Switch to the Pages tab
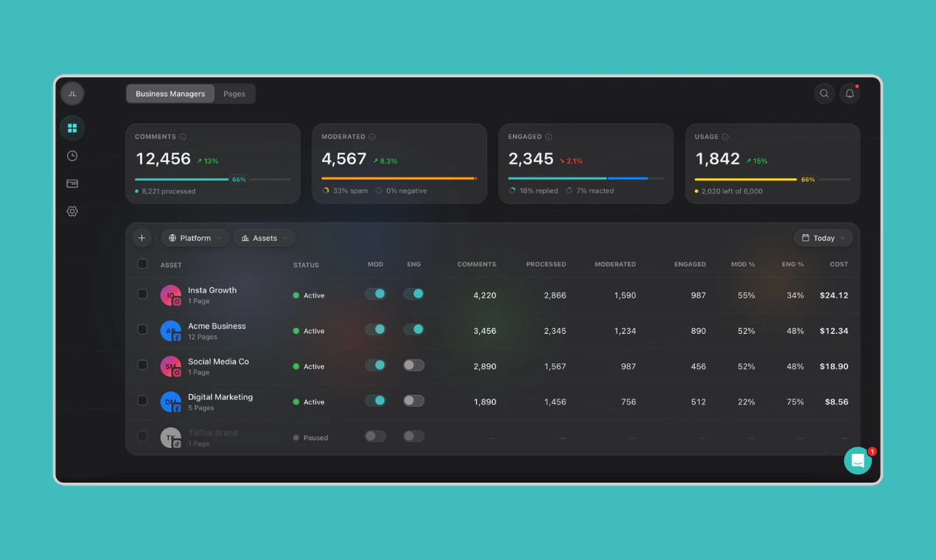 click(x=234, y=94)
